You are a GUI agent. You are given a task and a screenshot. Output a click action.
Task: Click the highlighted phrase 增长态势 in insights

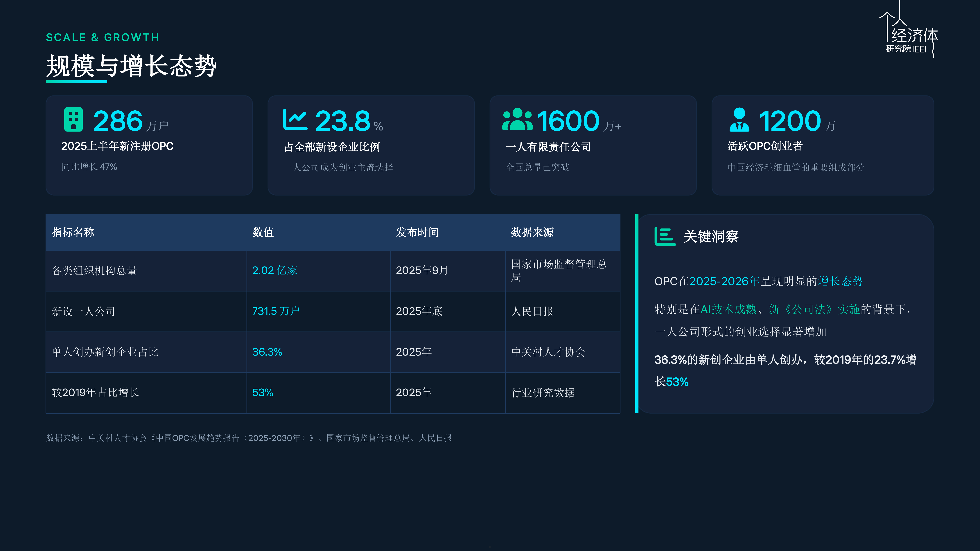click(x=840, y=281)
